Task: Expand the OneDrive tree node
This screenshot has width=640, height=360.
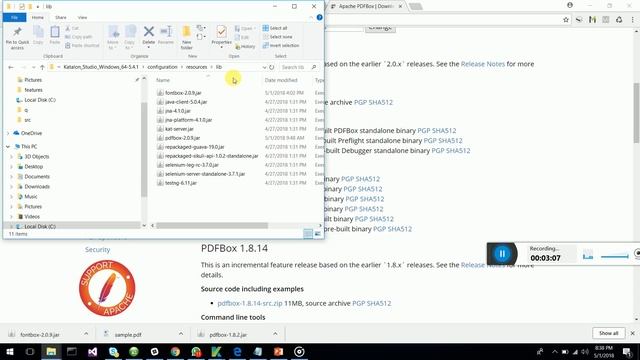Action: coord(8,133)
